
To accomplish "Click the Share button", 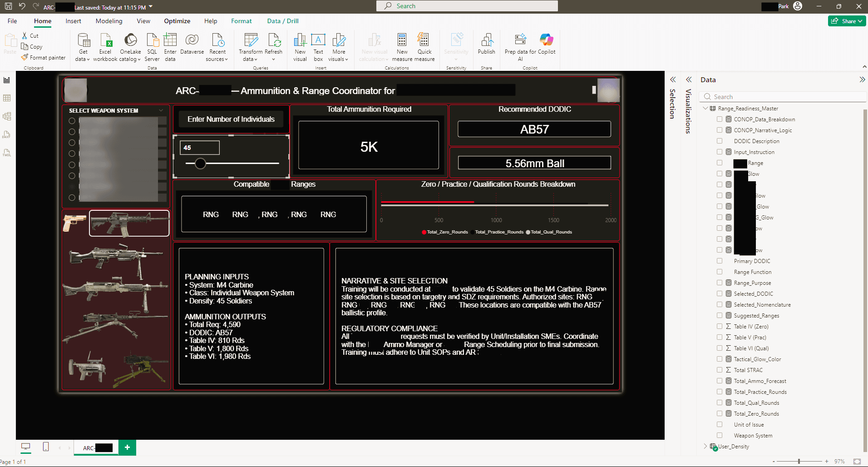I will click(846, 21).
